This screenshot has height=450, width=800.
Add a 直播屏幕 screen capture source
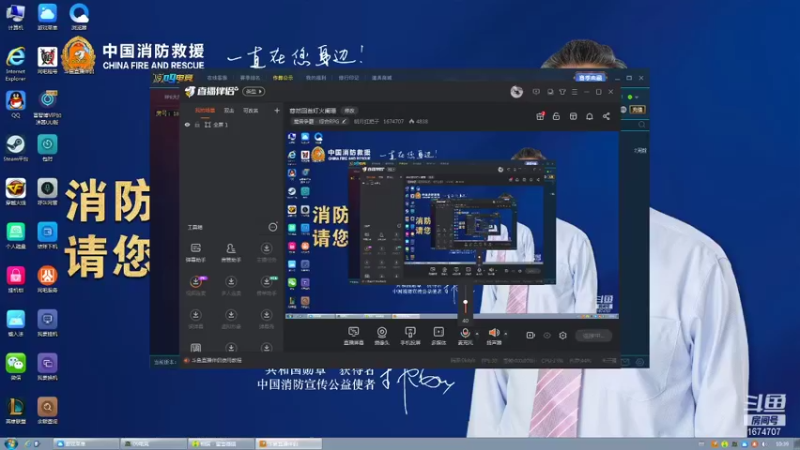tap(353, 336)
